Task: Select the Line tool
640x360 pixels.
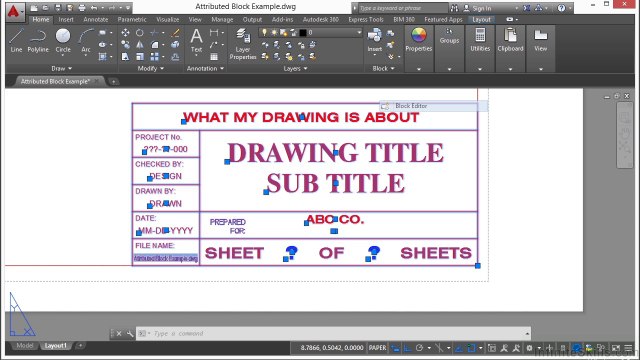Action: 16,40
